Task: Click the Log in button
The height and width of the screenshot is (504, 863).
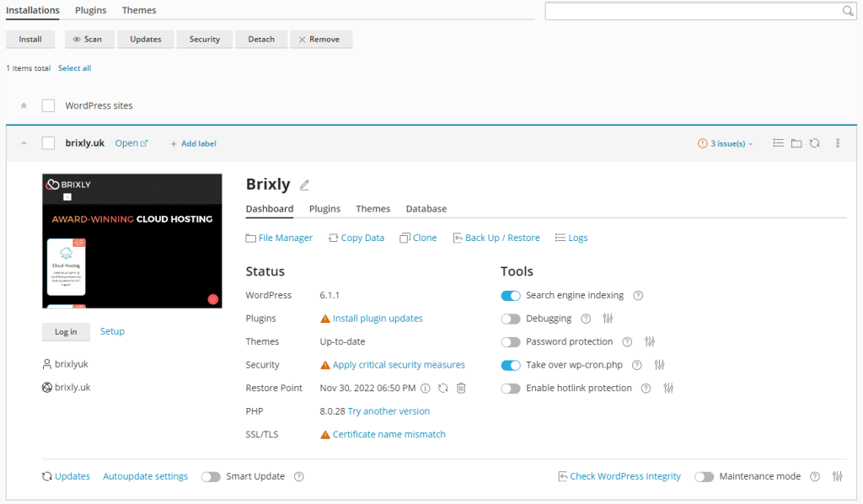Action: [x=66, y=332]
